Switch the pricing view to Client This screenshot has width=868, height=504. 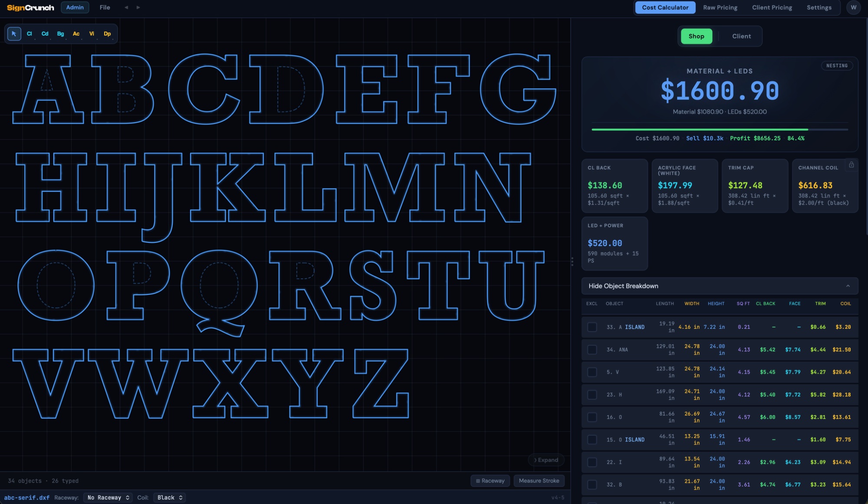click(x=741, y=36)
